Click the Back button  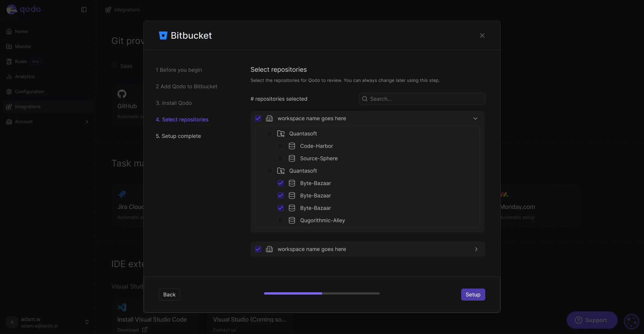(x=169, y=295)
